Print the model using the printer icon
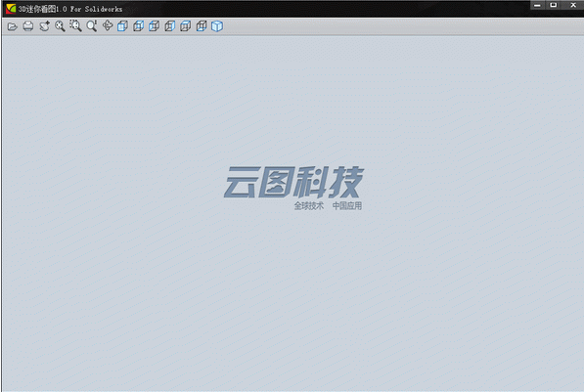The width and height of the screenshot is (584, 392). coord(28,26)
